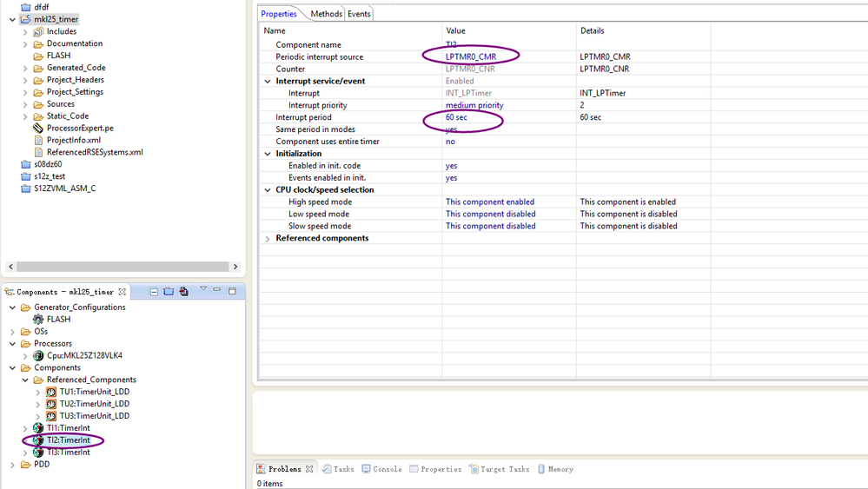868x489 pixels.
Task: Expand the PDD node
Action: tap(12, 465)
